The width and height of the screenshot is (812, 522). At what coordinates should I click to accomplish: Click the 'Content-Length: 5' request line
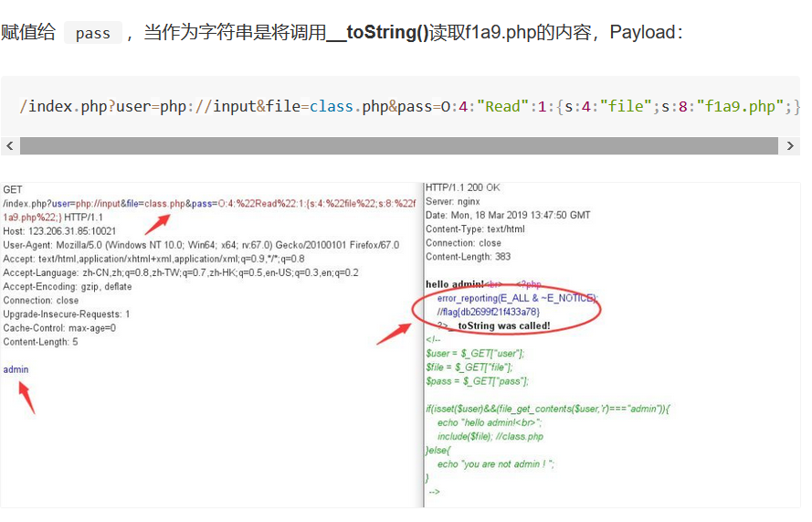40,342
